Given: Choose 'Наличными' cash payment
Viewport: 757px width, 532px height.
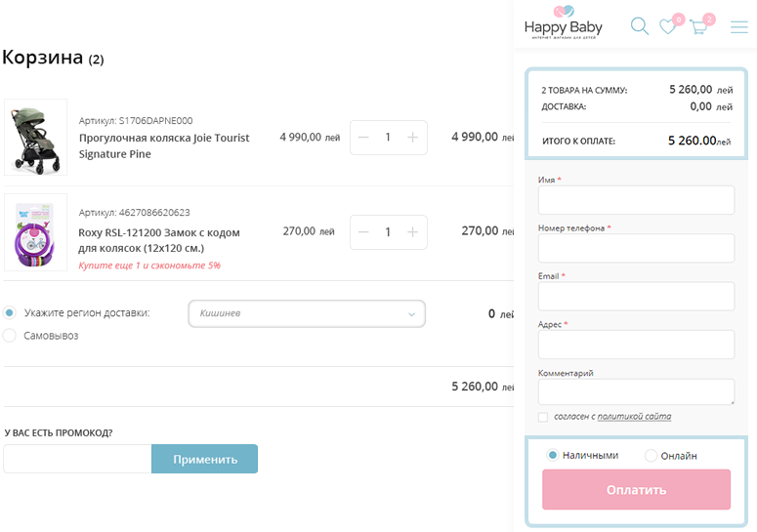Looking at the screenshot, I should pos(553,455).
